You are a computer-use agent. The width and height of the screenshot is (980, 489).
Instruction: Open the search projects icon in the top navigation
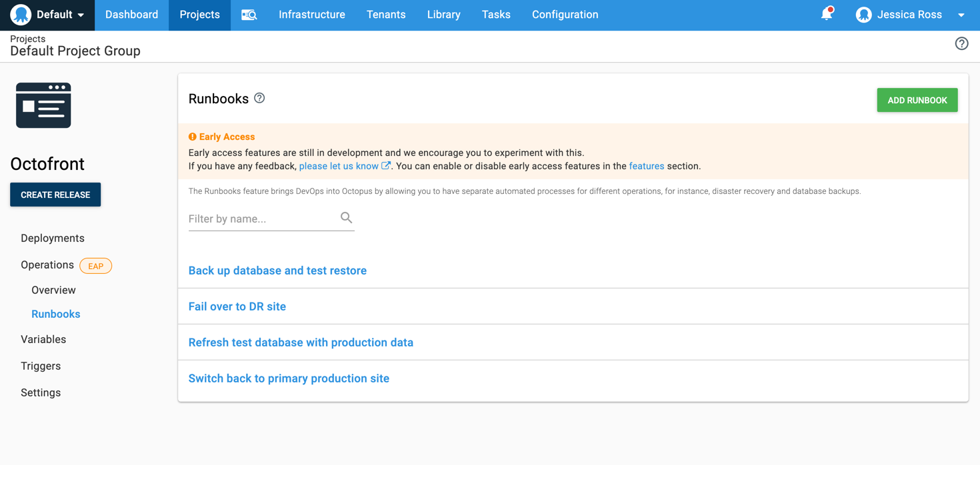coord(248,15)
